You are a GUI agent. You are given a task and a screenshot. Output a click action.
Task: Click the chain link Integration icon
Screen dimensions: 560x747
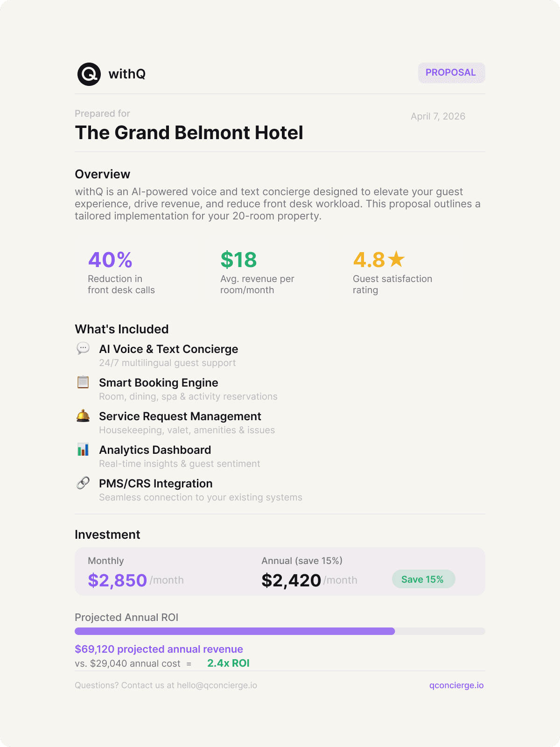tap(83, 483)
